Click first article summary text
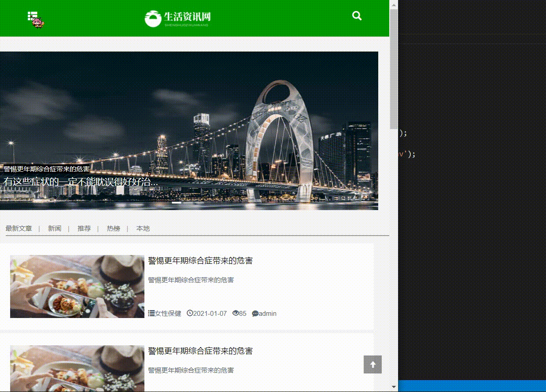The width and height of the screenshot is (546, 392). [x=191, y=280]
